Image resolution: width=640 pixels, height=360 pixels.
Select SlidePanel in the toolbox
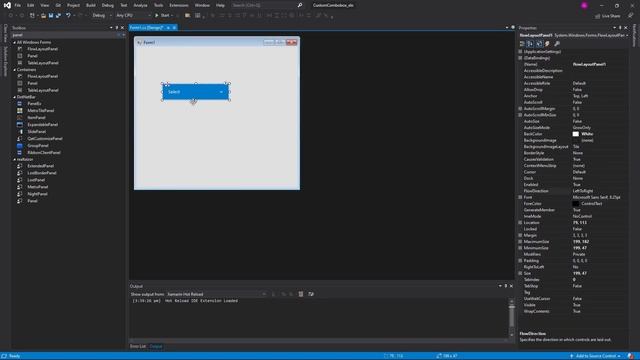coord(37,131)
